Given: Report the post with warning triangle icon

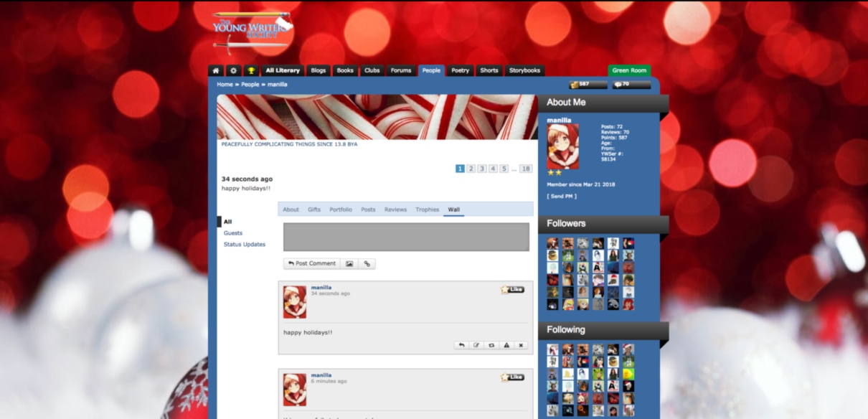Looking at the screenshot, I should pyautogui.click(x=506, y=345).
